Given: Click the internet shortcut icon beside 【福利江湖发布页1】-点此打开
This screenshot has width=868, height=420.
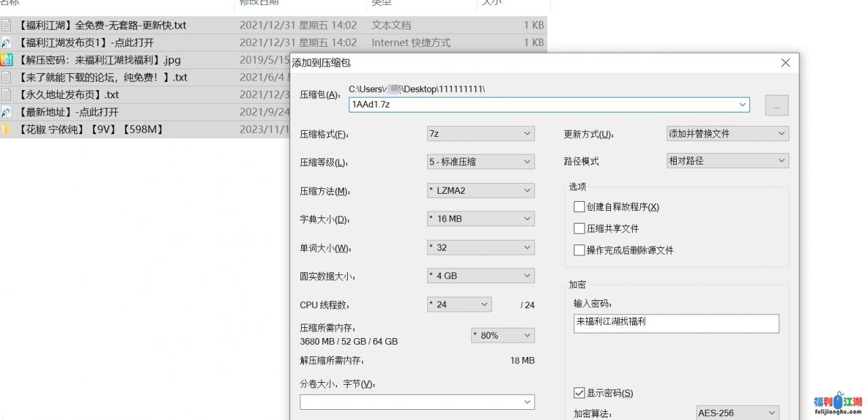Looking at the screenshot, I should 6,42.
